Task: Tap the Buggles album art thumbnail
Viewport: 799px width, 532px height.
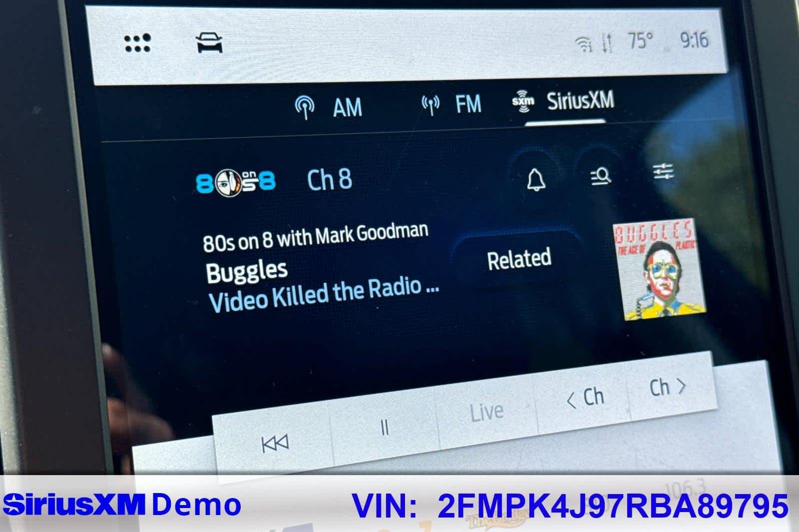Action: (659, 269)
